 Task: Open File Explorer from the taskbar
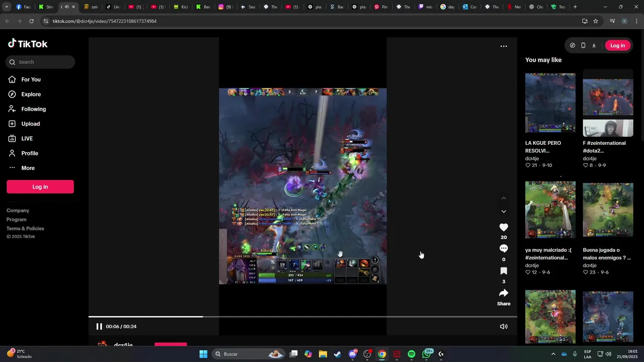(323, 354)
